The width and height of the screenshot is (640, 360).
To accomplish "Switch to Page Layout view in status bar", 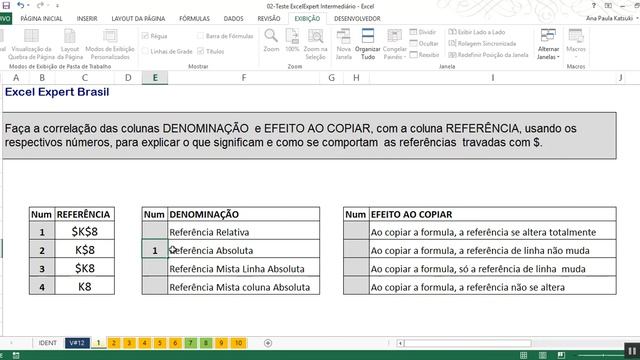I will pyautogui.click(x=542, y=355).
